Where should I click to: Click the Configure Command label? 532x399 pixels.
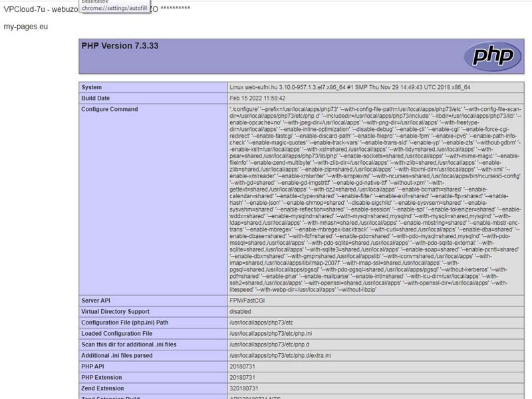[x=110, y=109]
